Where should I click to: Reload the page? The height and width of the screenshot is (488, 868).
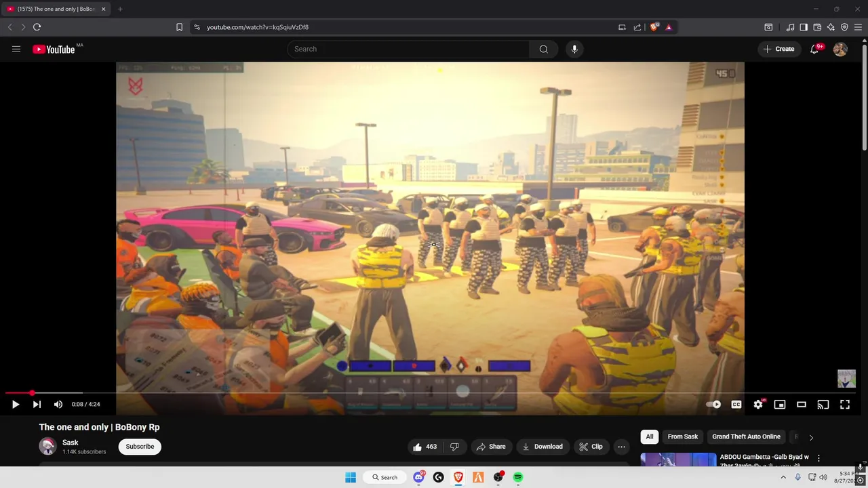(37, 27)
